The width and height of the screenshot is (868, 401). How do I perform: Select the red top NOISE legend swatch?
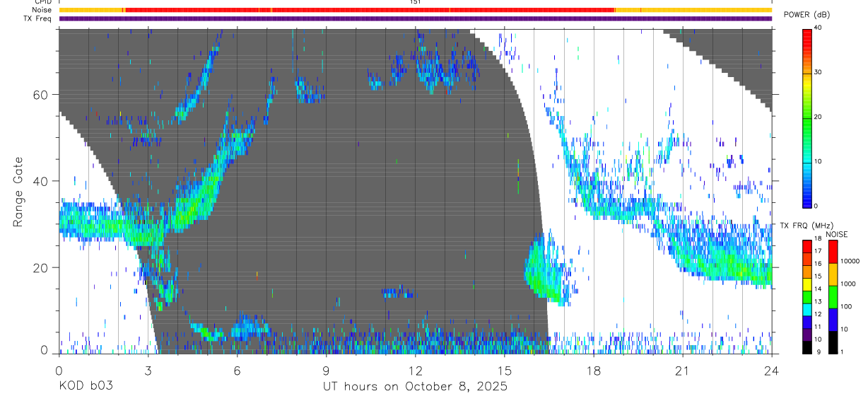(833, 252)
